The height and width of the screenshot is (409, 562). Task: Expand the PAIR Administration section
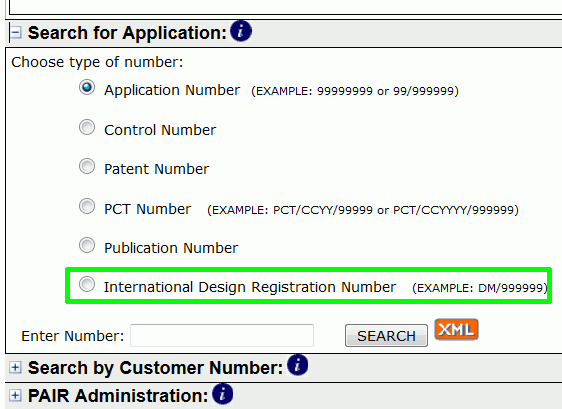coord(15,395)
